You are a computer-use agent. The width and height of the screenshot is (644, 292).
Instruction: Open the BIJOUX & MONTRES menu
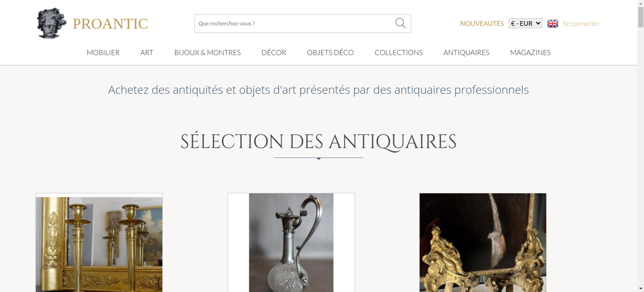[207, 52]
